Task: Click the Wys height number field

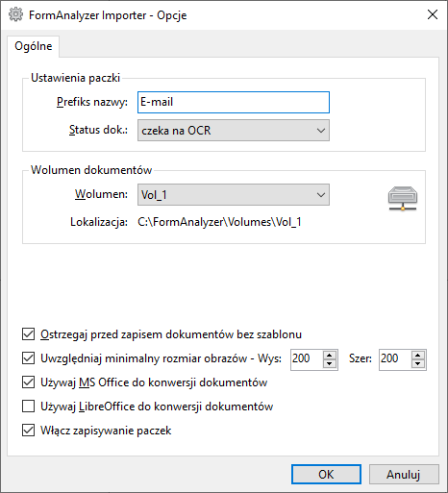Action: coord(307,359)
